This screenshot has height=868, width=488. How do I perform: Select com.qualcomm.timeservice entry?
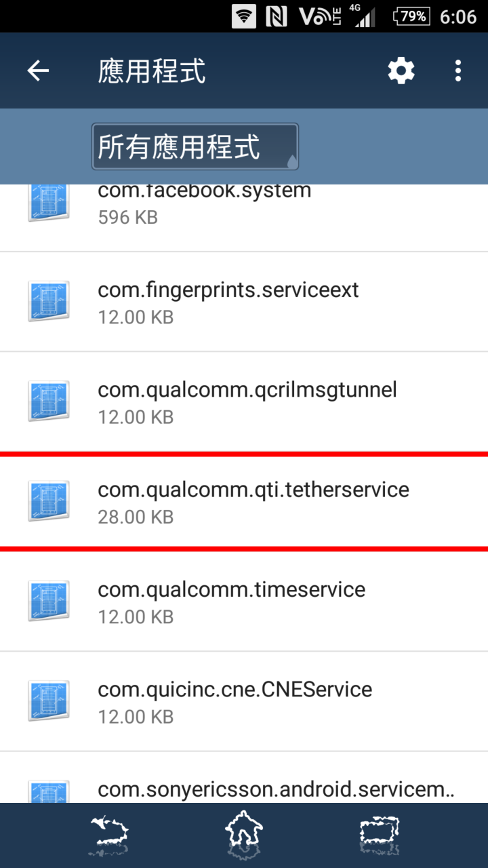click(244, 601)
